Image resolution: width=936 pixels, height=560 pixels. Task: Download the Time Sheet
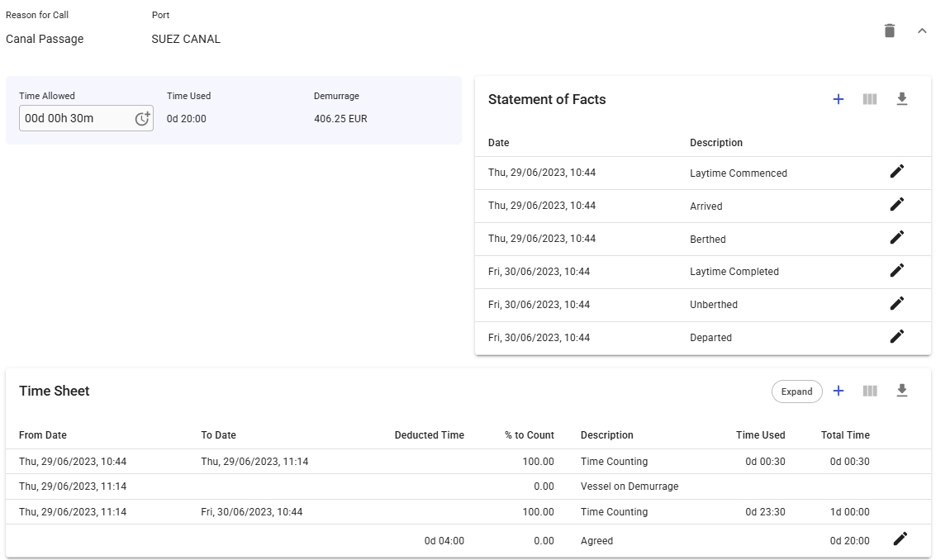pos(902,391)
